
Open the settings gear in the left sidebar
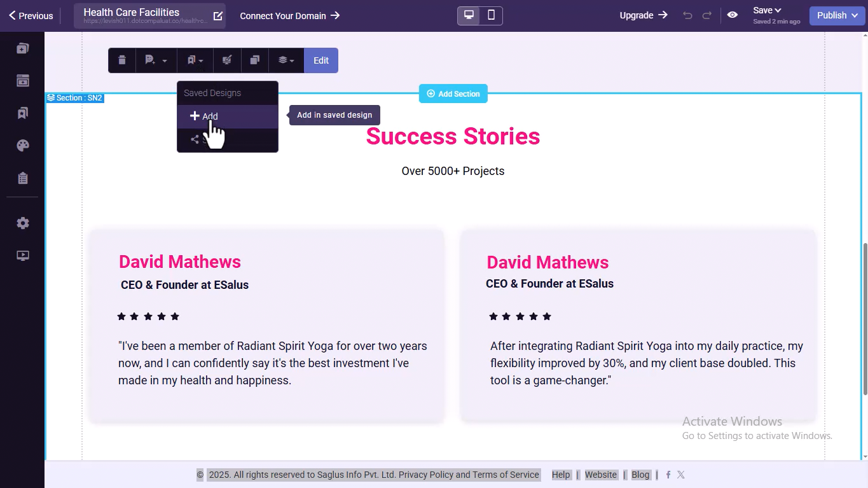click(23, 223)
